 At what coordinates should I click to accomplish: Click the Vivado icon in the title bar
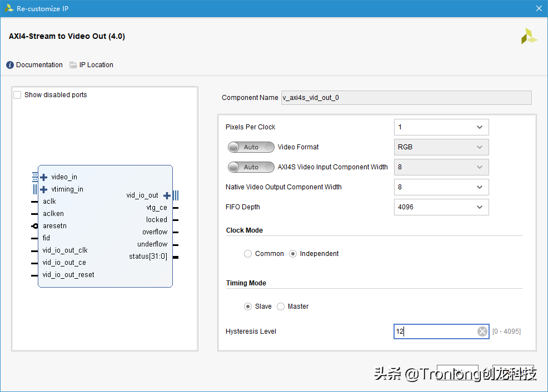click(9, 8)
